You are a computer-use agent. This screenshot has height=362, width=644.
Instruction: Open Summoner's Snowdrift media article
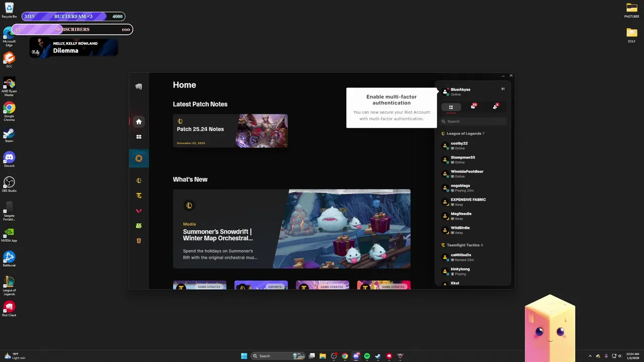coord(292,229)
